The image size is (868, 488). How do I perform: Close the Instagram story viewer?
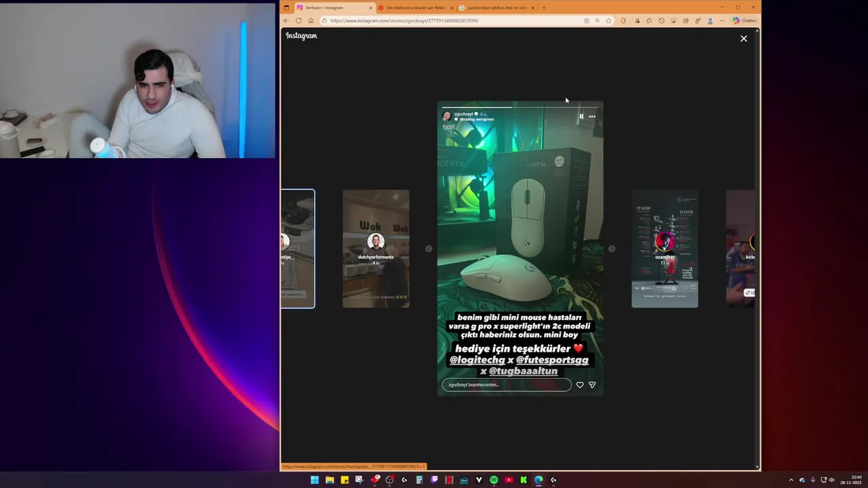[743, 39]
